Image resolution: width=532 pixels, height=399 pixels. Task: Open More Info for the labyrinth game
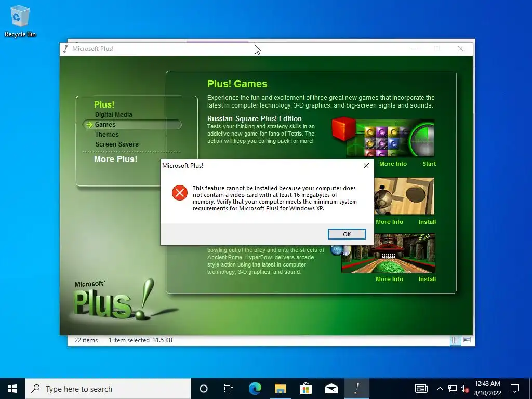pyautogui.click(x=389, y=222)
